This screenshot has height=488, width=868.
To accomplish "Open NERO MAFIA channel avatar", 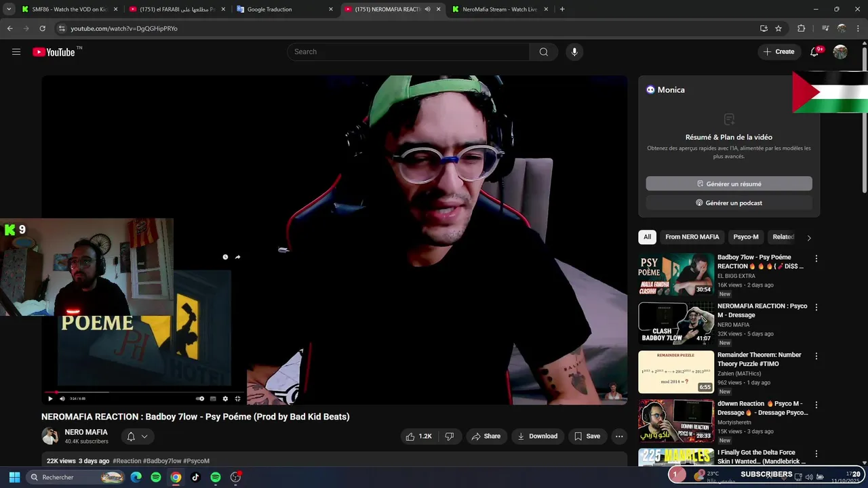I will pyautogui.click(x=50, y=436).
